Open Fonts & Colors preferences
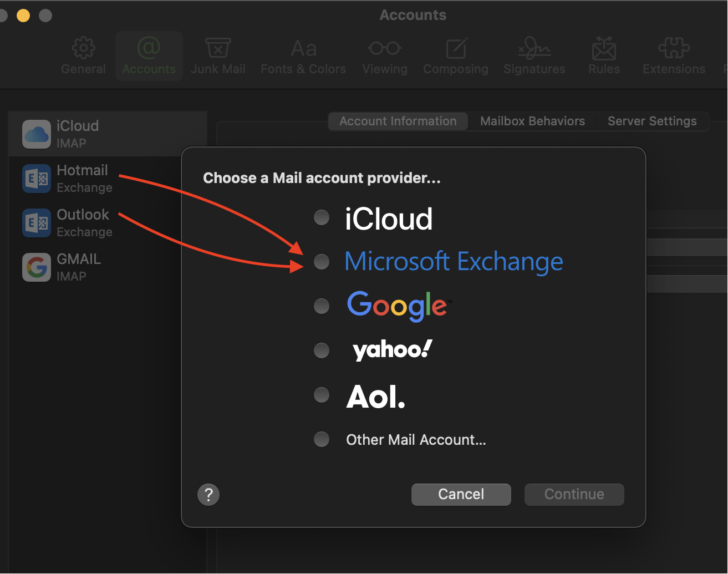728x574 pixels. 303,57
